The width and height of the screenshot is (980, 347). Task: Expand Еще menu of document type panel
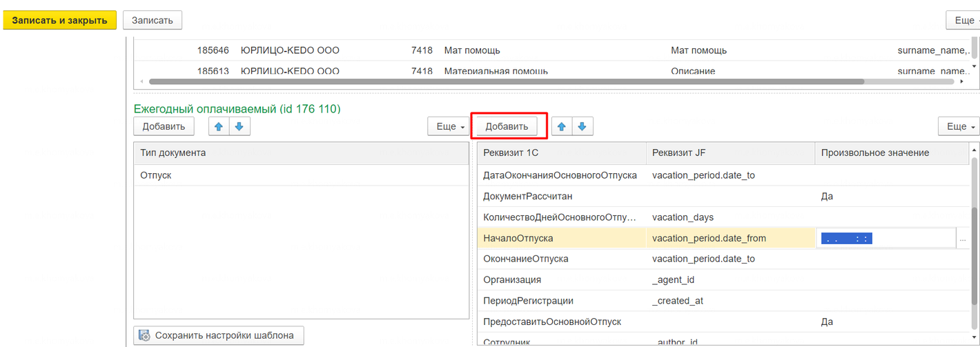point(447,126)
